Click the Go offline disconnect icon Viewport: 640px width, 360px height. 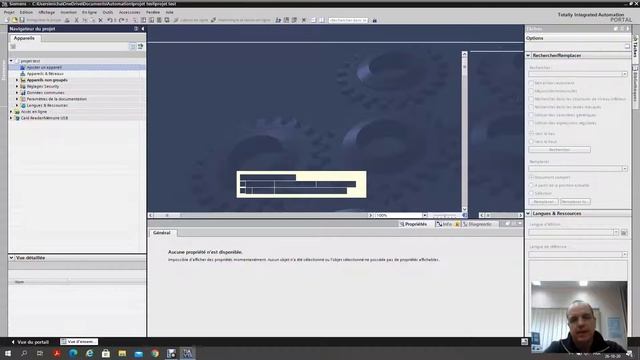point(213,20)
